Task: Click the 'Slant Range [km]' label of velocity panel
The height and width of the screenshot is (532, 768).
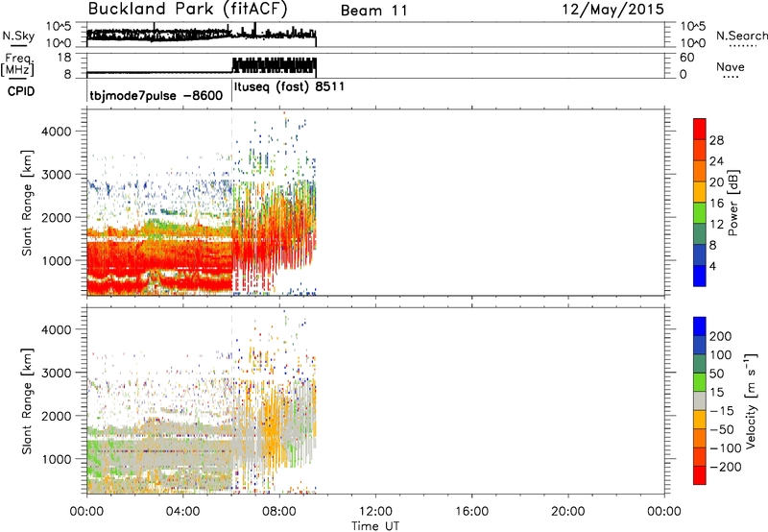Action: [27, 401]
